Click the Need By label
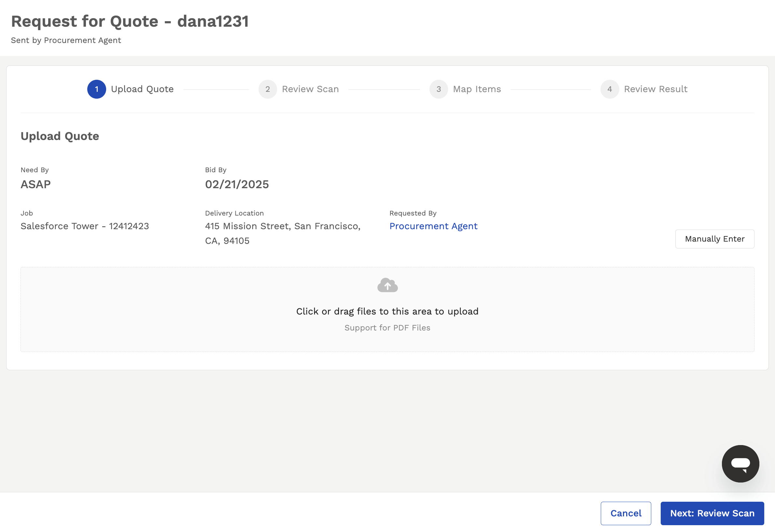Image resolution: width=775 pixels, height=532 pixels. (35, 170)
